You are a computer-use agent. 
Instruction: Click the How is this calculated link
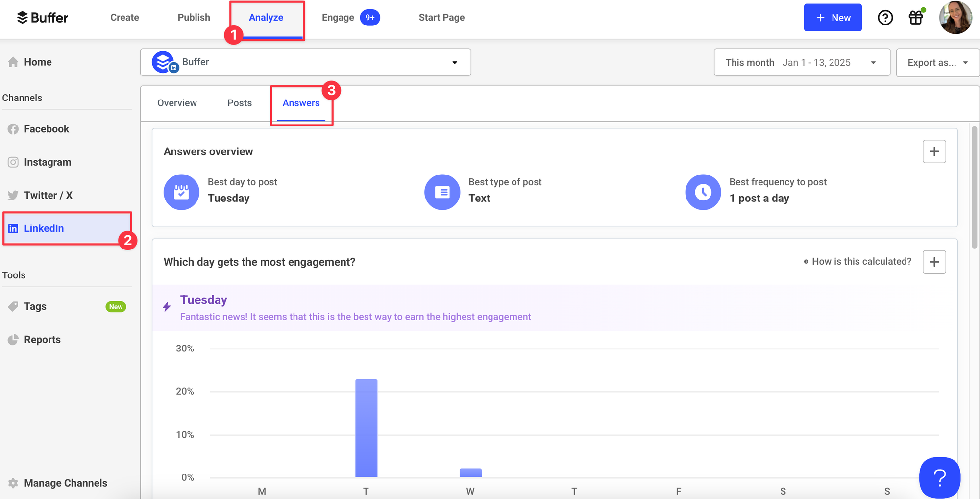(861, 261)
